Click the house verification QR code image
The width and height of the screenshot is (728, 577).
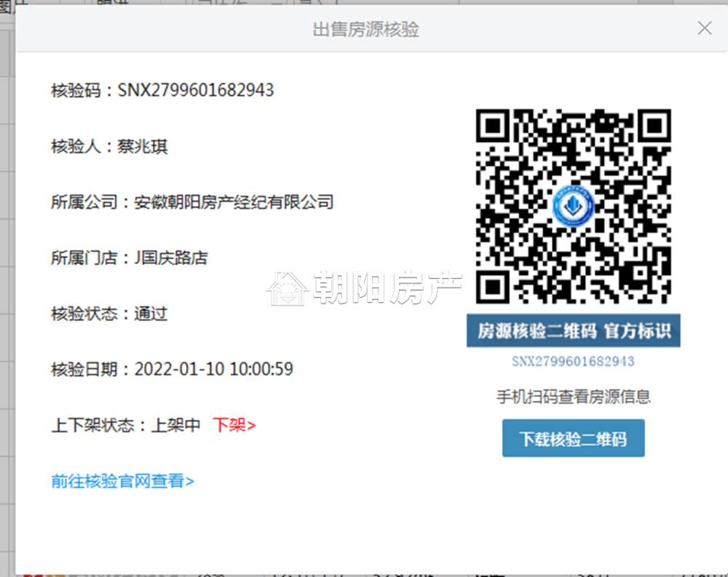[x=573, y=206]
